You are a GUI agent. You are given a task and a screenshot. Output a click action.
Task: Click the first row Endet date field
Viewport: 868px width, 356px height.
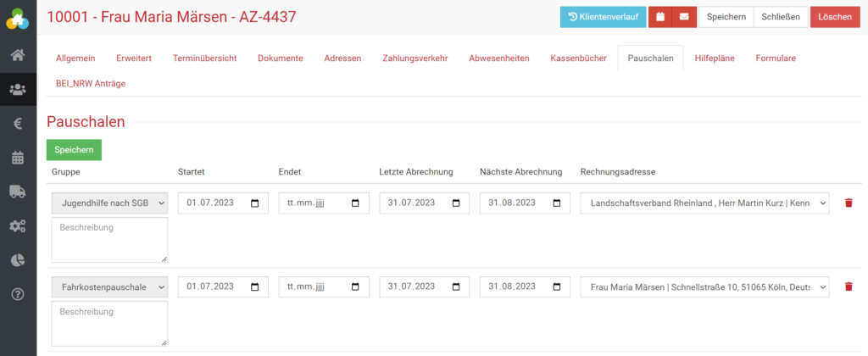(x=323, y=203)
